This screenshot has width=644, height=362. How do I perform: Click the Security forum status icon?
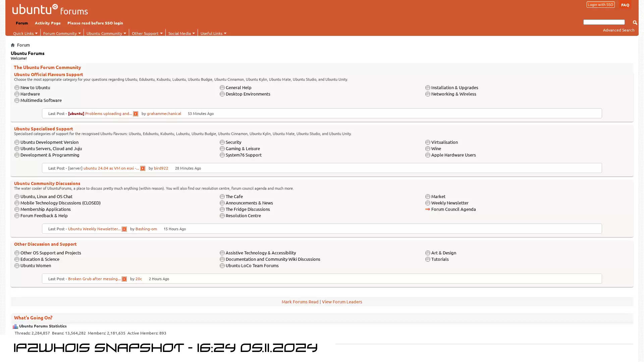[222, 142]
